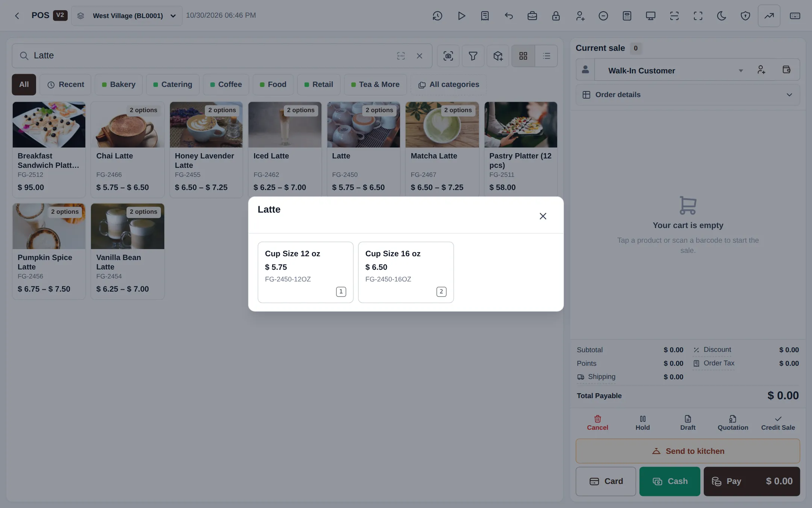Open recent transactions history icon

point(437,16)
